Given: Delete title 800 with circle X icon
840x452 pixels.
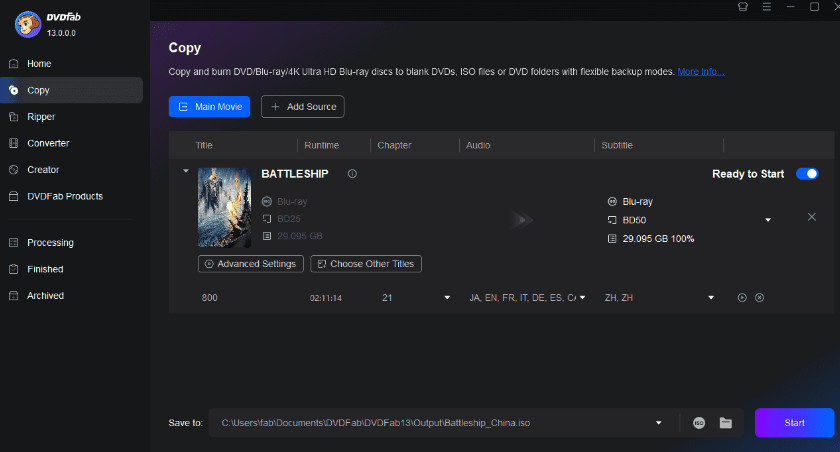Looking at the screenshot, I should [759, 298].
